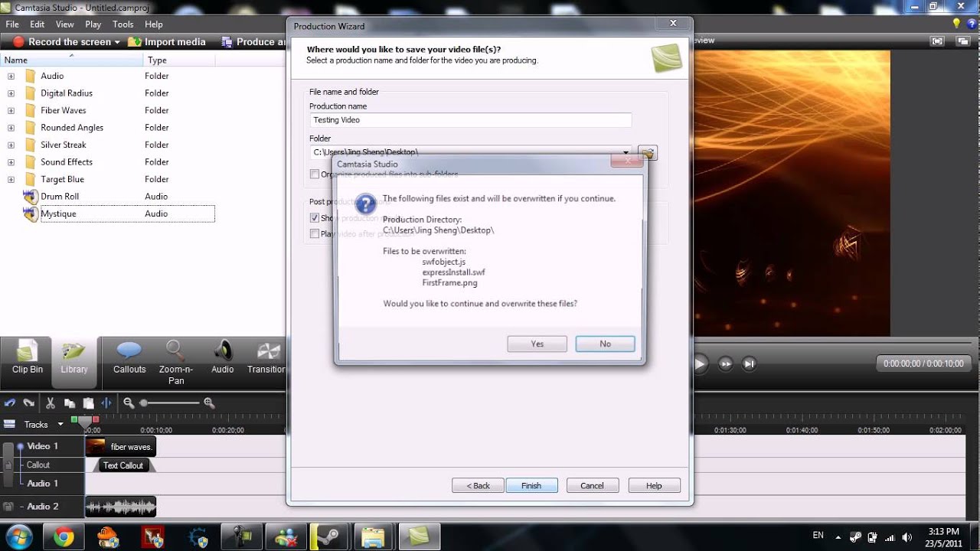Click the browse folder icon
The image size is (980, 551).
tap(648, 153)
